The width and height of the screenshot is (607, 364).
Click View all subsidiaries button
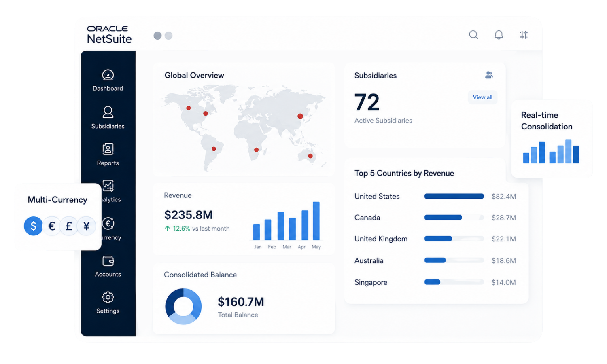pos(482,97)
